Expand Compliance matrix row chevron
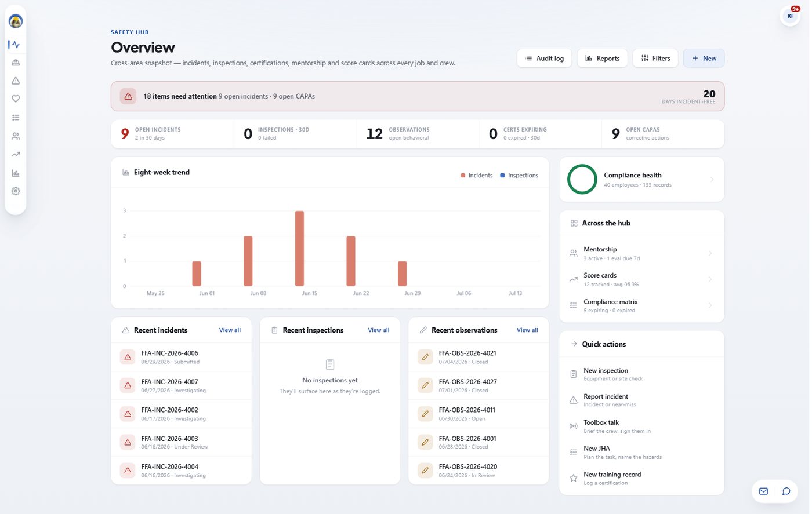This screenshot has width=812, height=514. (710, 305)
